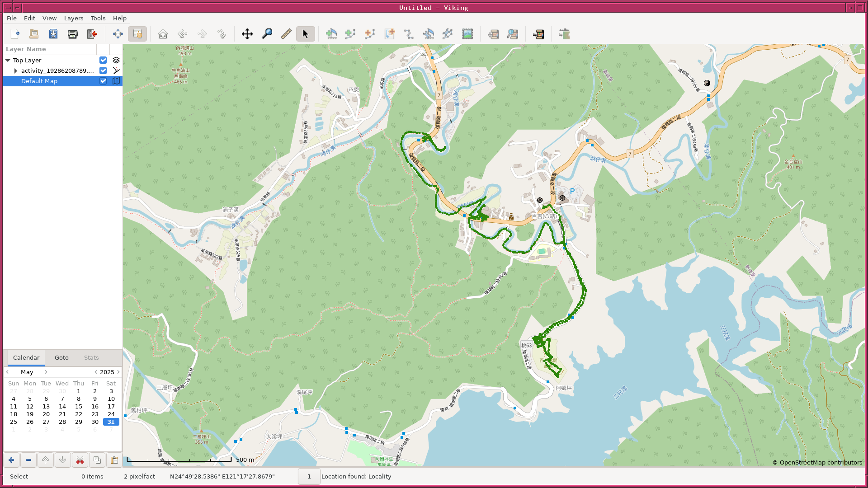
Task: Click the Home location icon
Action: (x=163, y=34)
